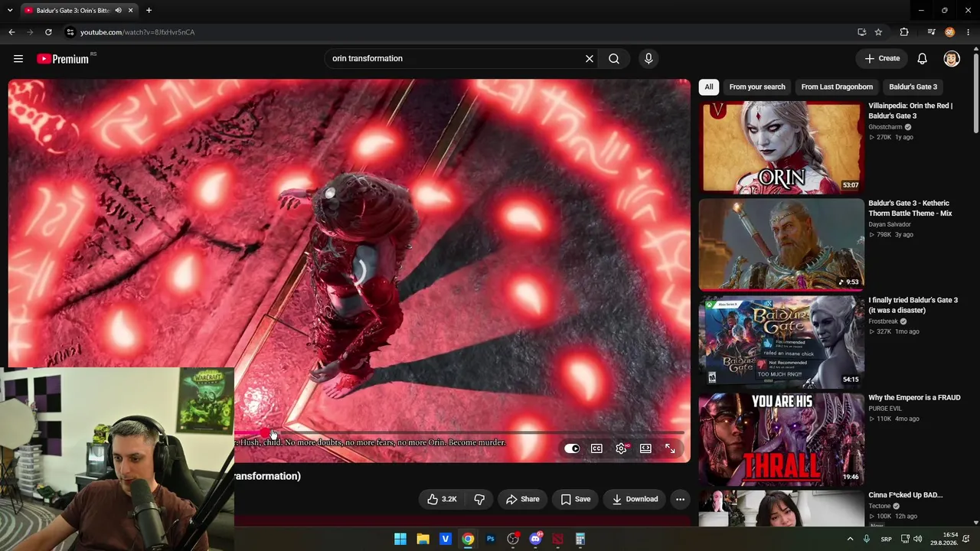Image resolution: width=980 pixels, height=551 pixels.
Task: Select the 'From Last Dragonborn' chip
Action: (x=837, y=86)
